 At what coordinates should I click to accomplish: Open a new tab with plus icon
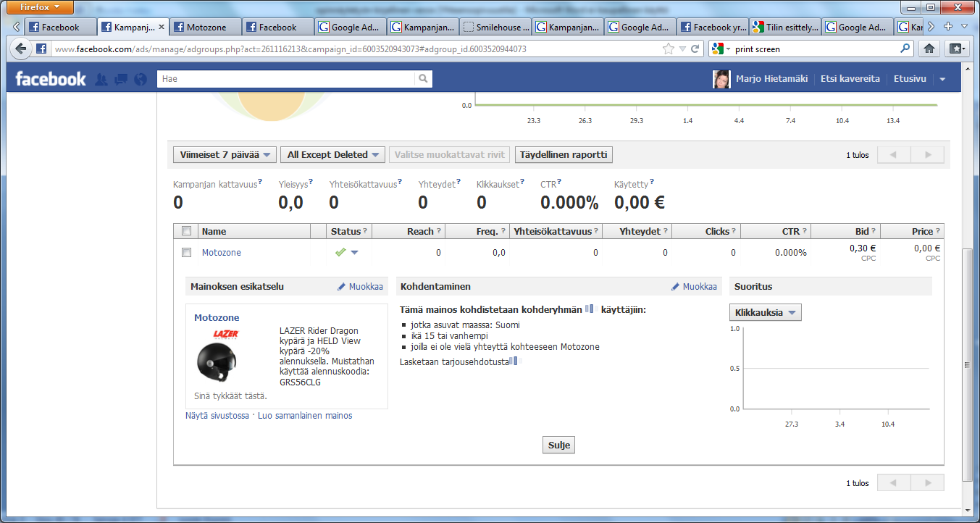(948, 26)
